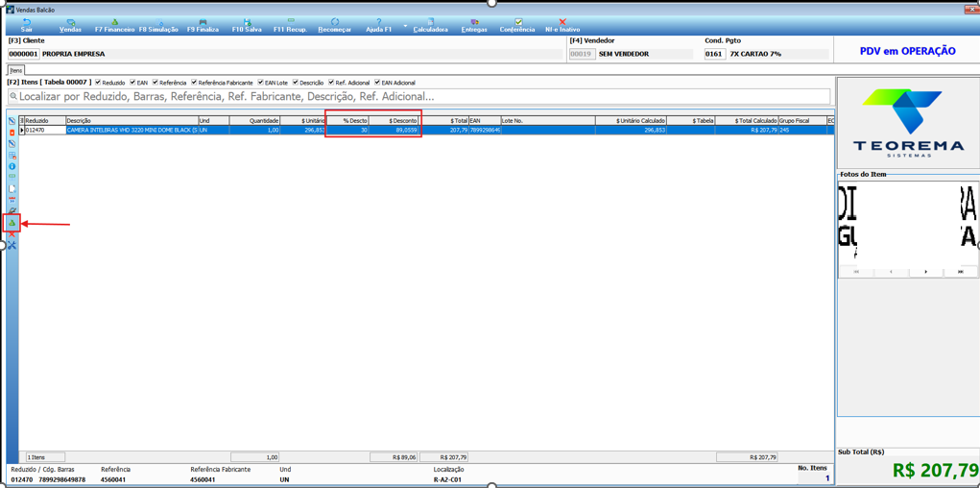The image size is (980, 488).
Task: Click the Descrição column header
Action: pyautogui.click(x=131, y=120)
